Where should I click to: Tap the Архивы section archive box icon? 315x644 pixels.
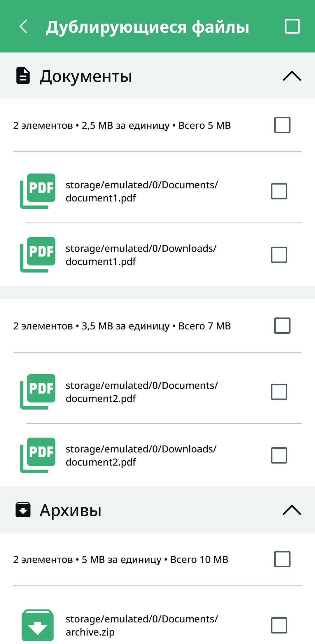(23, 510)
